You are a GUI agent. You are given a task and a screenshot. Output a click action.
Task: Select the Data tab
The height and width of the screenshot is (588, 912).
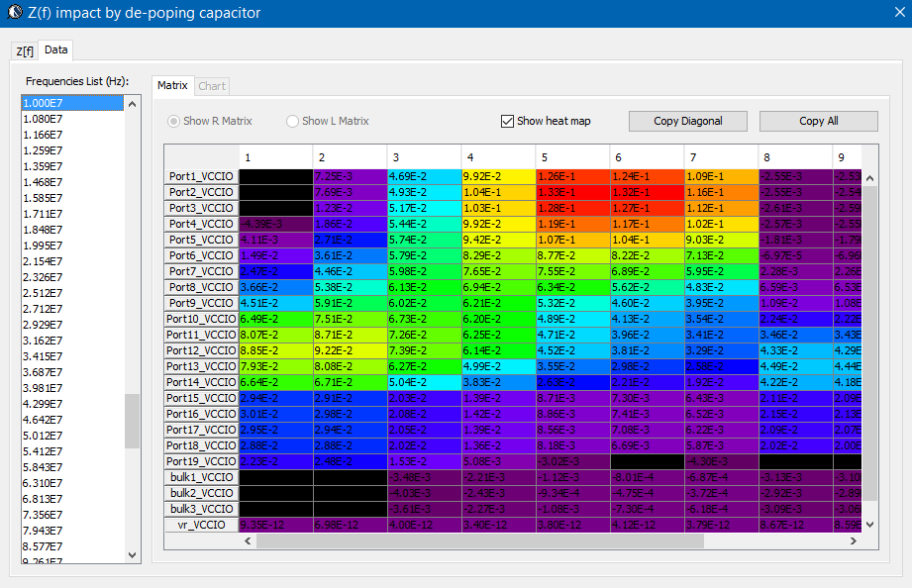[56, 49]
